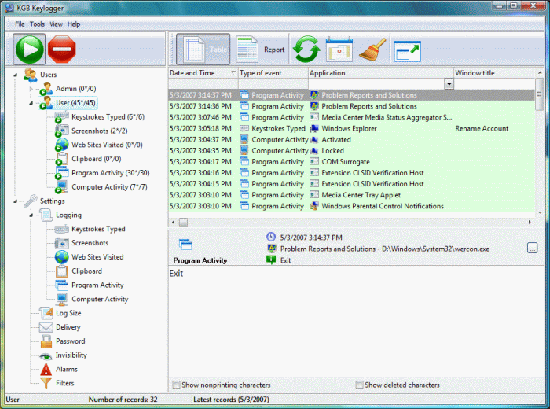The width and height of the screenshot is (550, 409).
Task: Sort by Window title column header
Action: pos(494,73)
